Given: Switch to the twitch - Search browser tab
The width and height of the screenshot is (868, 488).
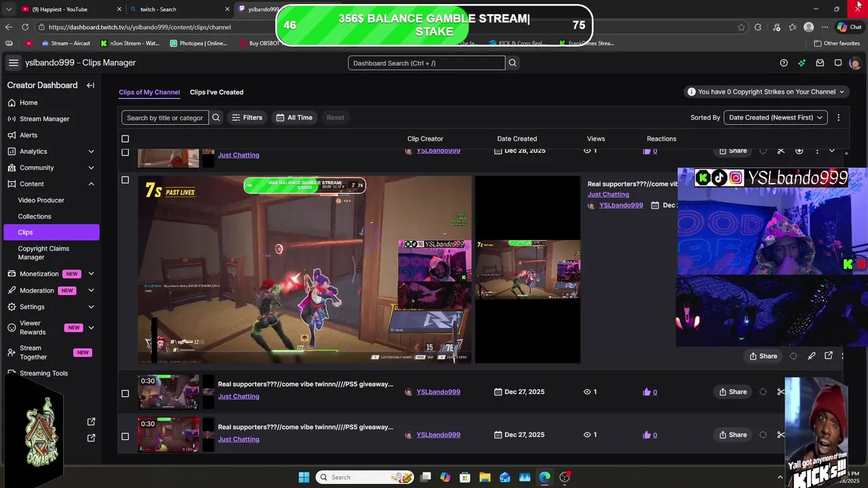Looking at the screenshot, I should tap(180, 9).
